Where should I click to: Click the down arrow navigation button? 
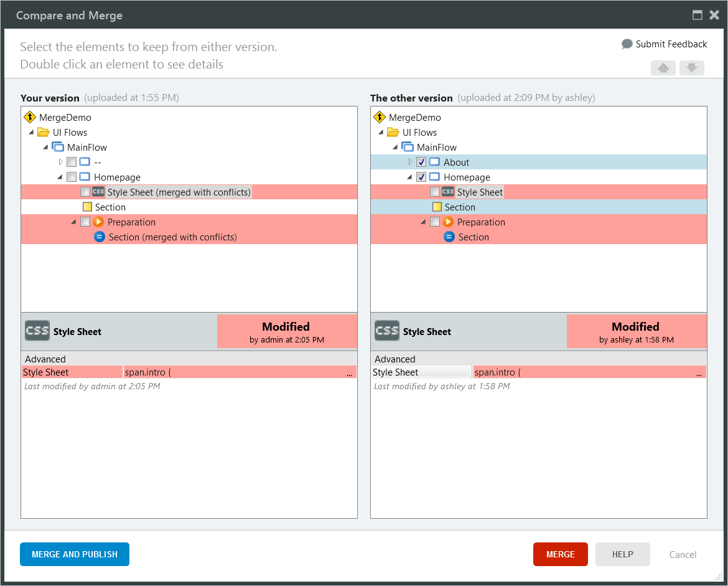tap(691, 68)
